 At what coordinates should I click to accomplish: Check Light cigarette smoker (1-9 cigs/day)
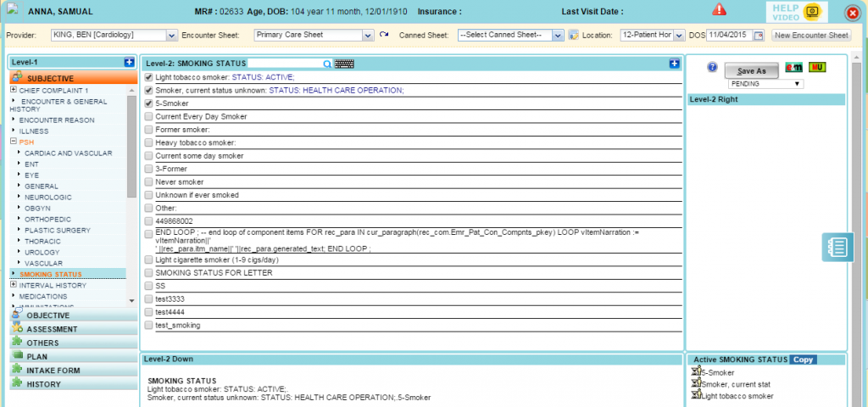click(148, 259)
